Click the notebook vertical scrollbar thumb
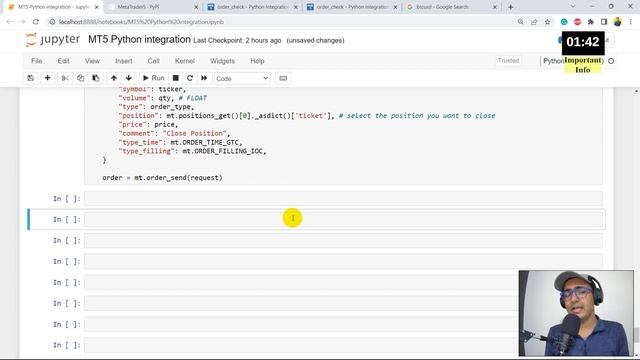Screen dimensions: 640x360 coord(636,335)
